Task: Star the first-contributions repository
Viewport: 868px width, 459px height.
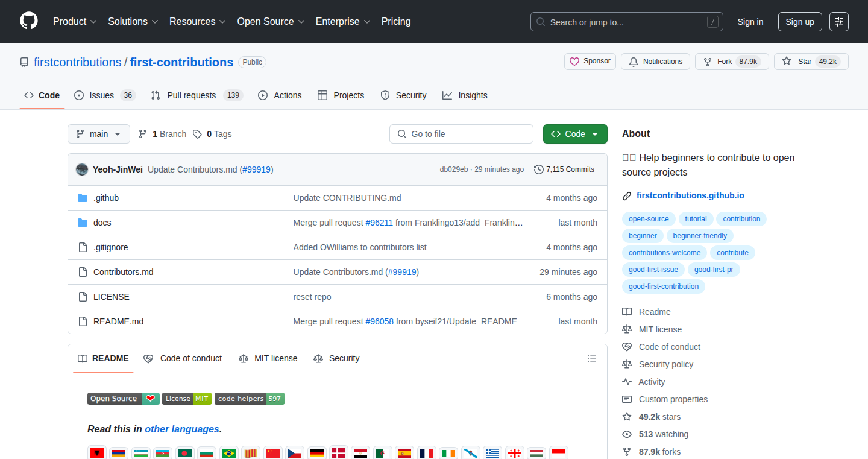Action: 811,62
